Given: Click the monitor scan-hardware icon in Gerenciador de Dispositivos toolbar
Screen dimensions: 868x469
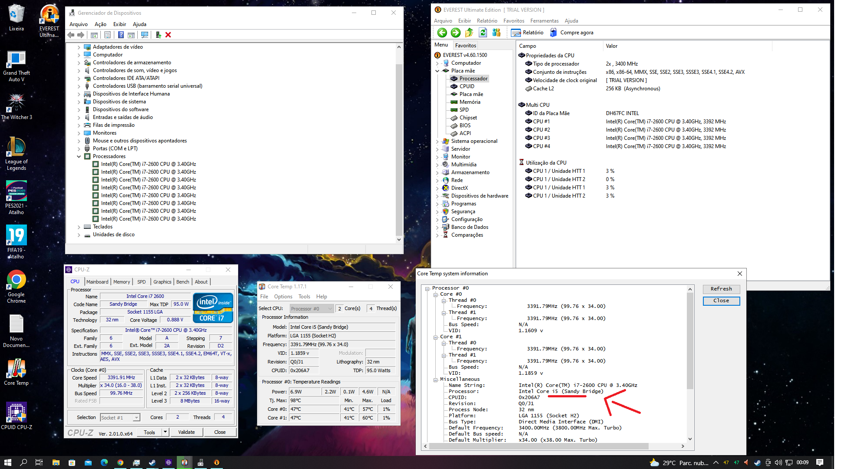Looking at the screenshot, I should point(145,35).
